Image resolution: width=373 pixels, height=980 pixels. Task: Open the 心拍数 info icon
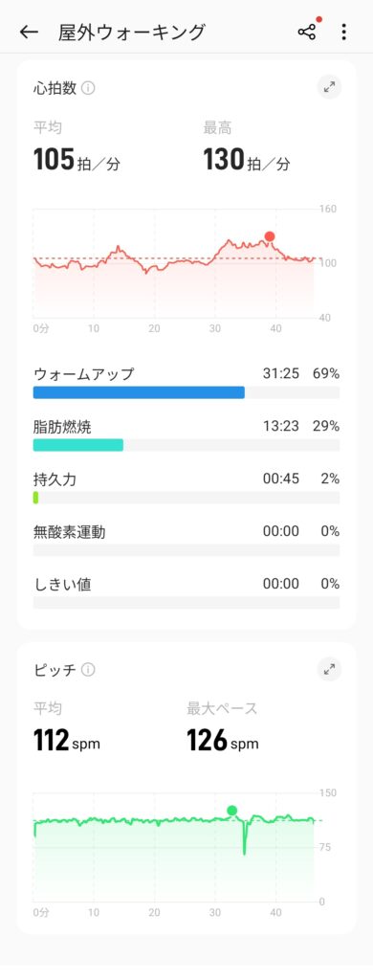pos(89,88)
